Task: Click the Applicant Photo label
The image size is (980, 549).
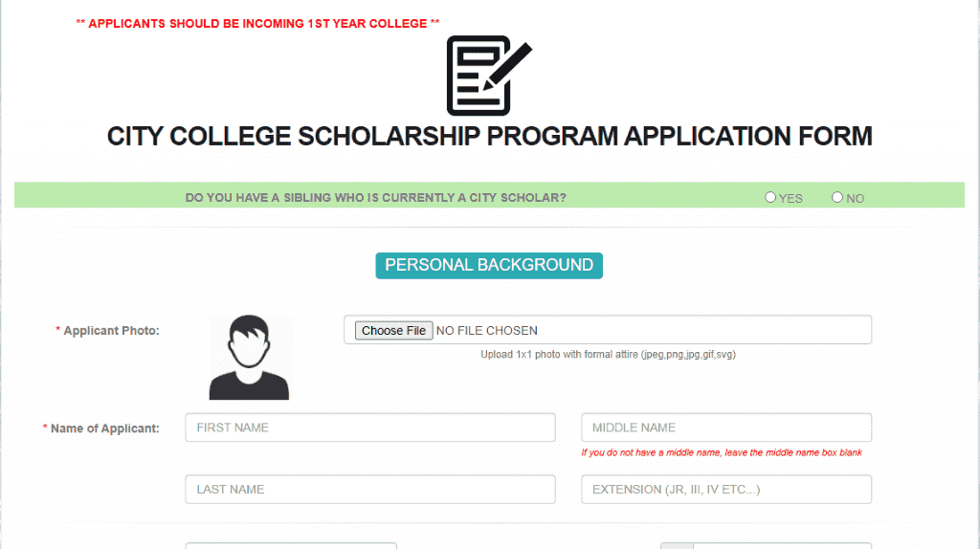Action: pos(111,331)
